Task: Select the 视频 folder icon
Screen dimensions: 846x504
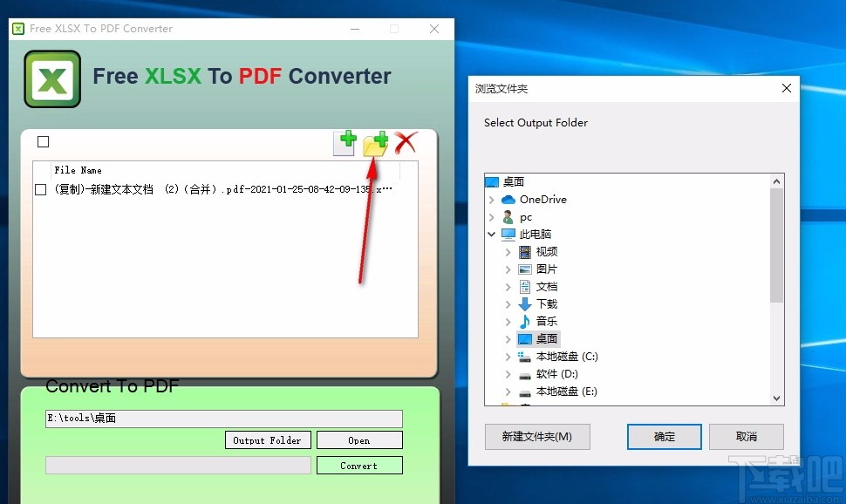Action: point(526,251)
